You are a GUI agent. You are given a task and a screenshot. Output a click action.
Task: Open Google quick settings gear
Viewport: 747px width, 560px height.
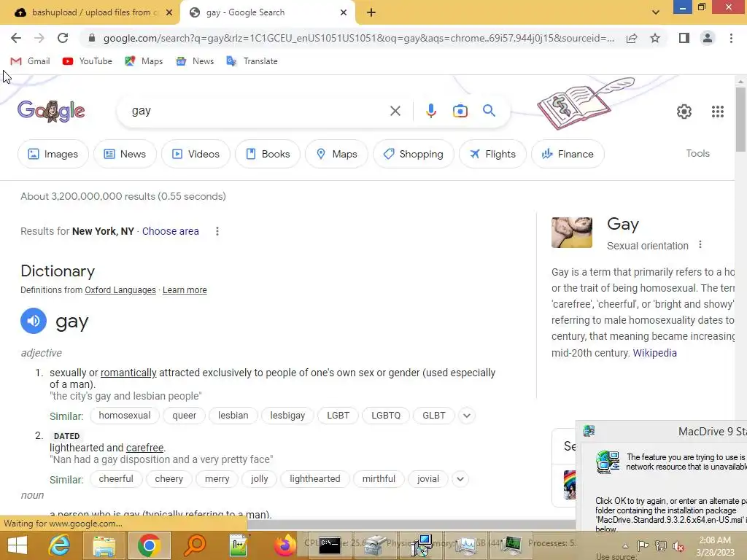pos(684,112)
